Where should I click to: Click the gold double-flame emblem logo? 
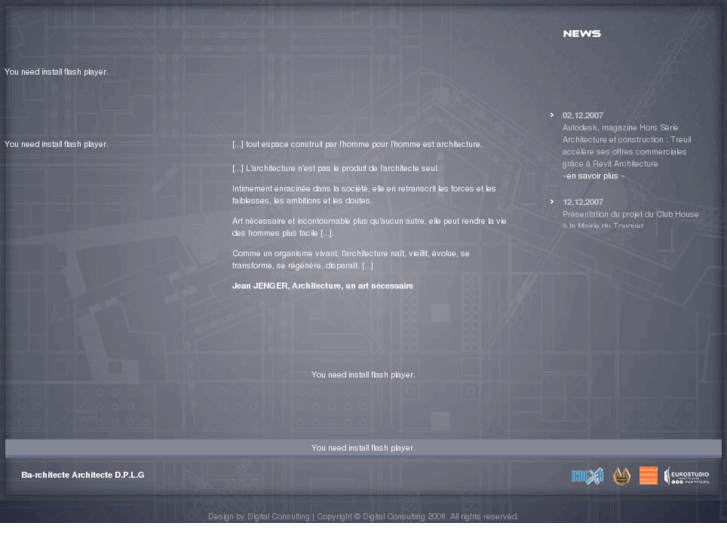pyautogui.click(x=622, y=476)
